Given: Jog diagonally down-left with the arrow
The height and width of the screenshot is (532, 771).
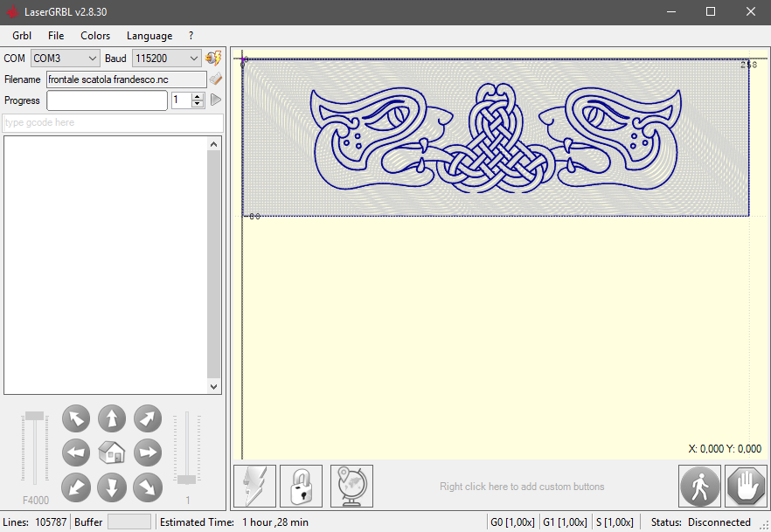Looking at the screenshot, I should (77, 486).
